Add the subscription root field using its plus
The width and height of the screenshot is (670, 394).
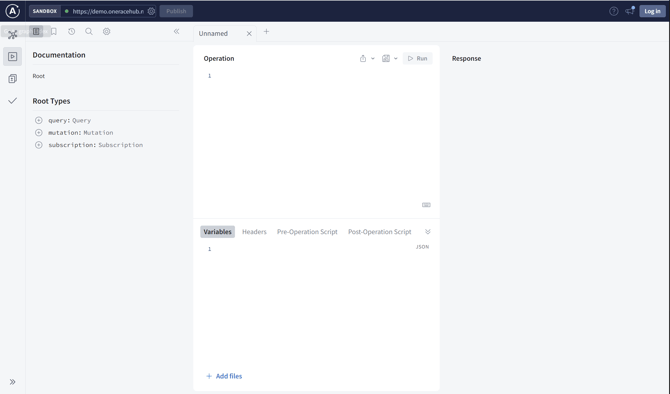pos(38,145)
